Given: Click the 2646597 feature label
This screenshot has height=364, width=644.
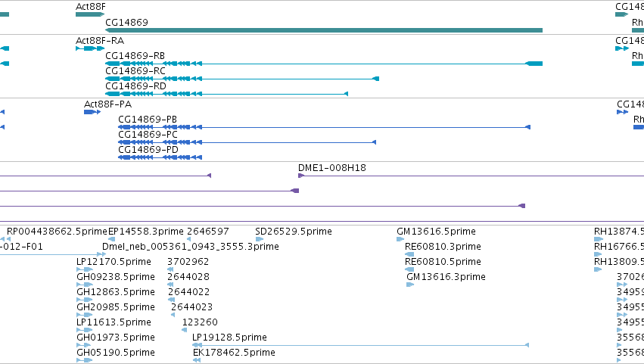Looking at the screenshot, I should pyautogui.click(x=208, y=232).
